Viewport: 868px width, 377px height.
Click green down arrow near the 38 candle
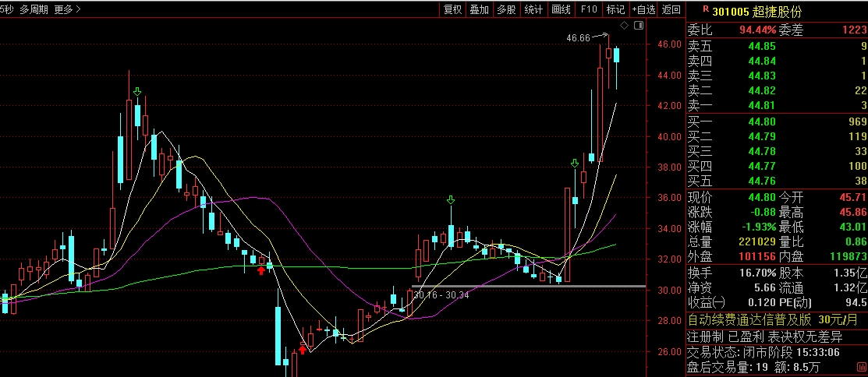click(x=575, y=163)
